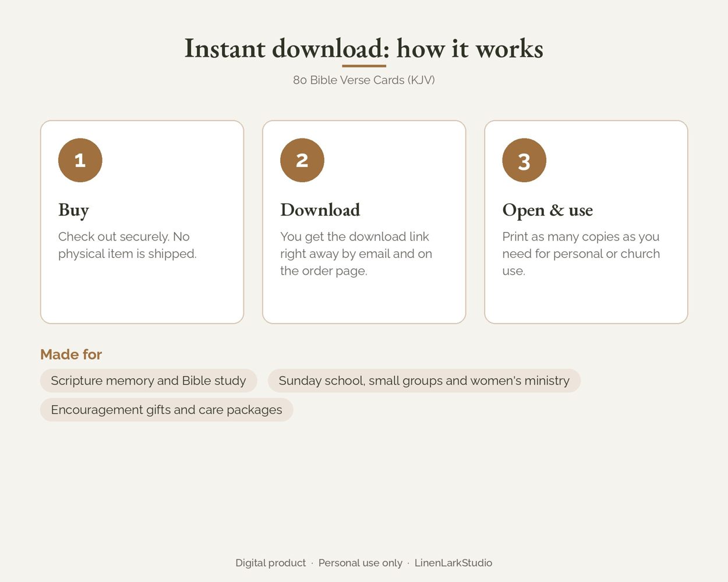Viewport: 728px width, 582px height.
Task: Click "Personal use only" in the footer
Action: 361,563
